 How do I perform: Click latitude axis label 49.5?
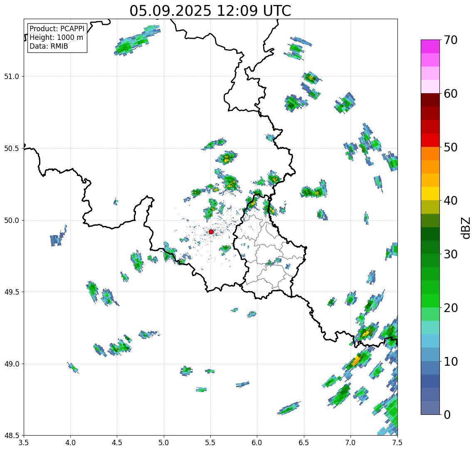pos(12,292)
